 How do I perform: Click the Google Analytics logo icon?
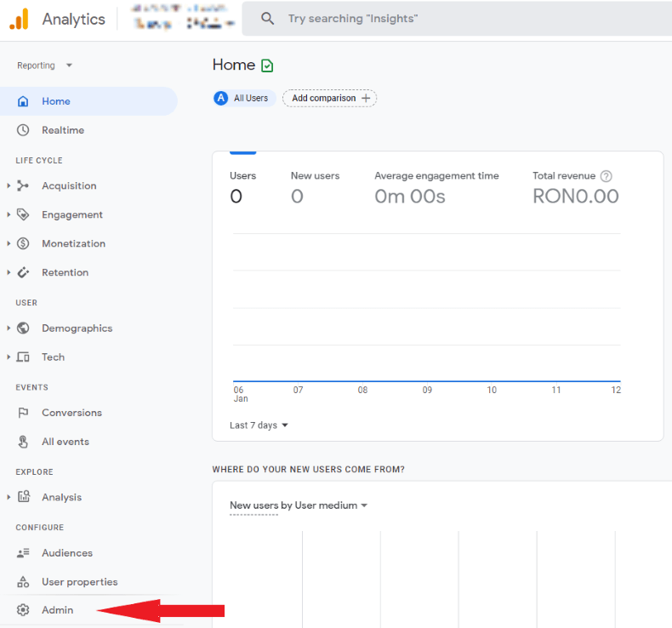pyautogui.click(x=19, y=19)
